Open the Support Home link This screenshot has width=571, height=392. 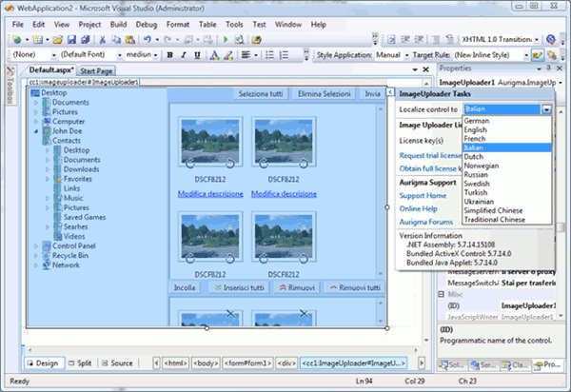tap(423, 196)
